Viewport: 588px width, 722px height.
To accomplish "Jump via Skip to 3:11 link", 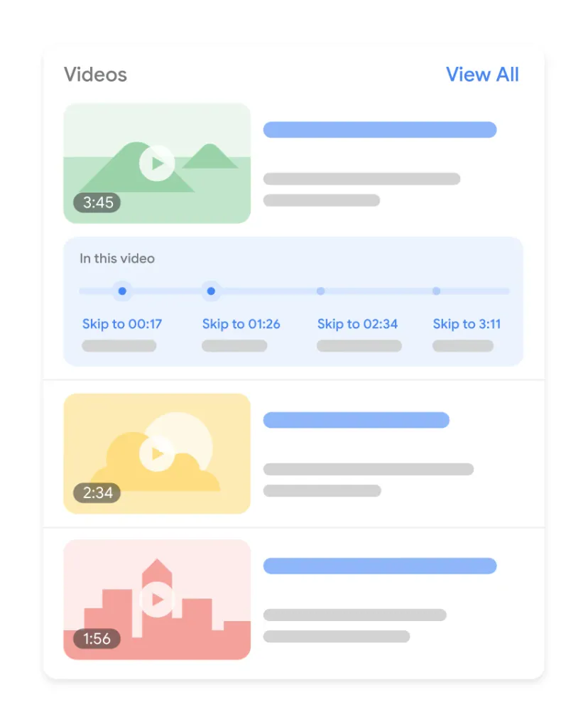I will pos(467,324).
